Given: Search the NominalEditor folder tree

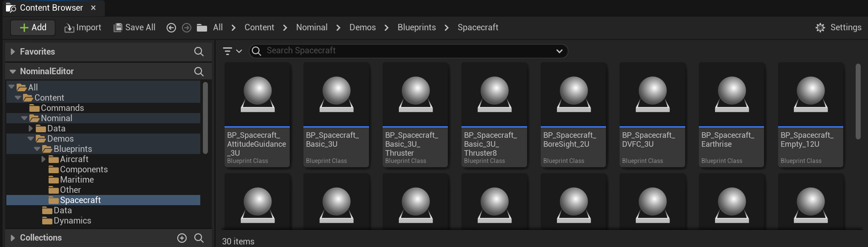Looking at the screenshot, I should tap(199, 71).
